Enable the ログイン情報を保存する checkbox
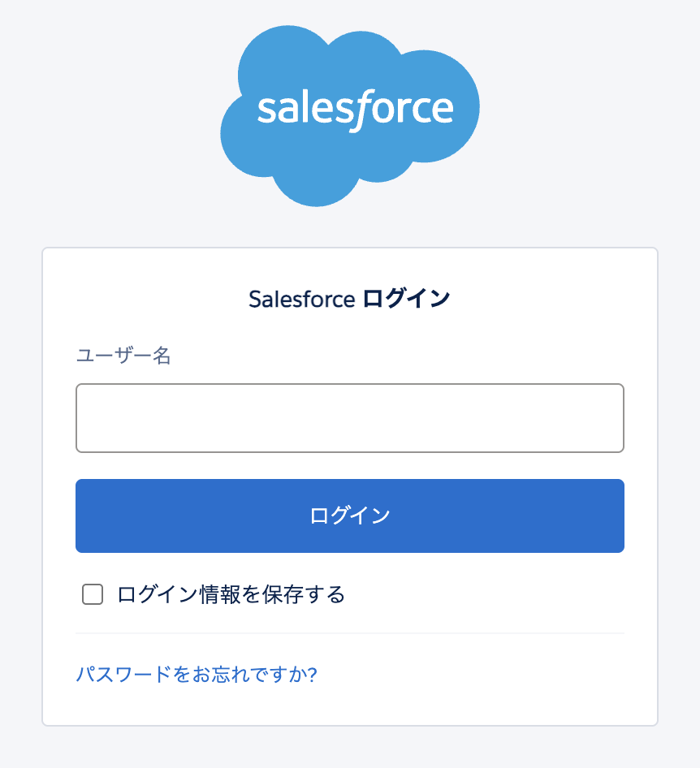 [x=93, y=594]
